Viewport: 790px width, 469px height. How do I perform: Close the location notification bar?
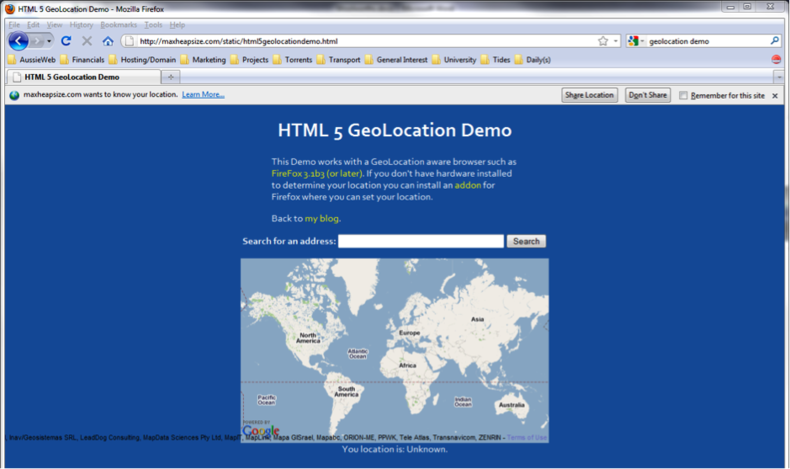(775, 96)
